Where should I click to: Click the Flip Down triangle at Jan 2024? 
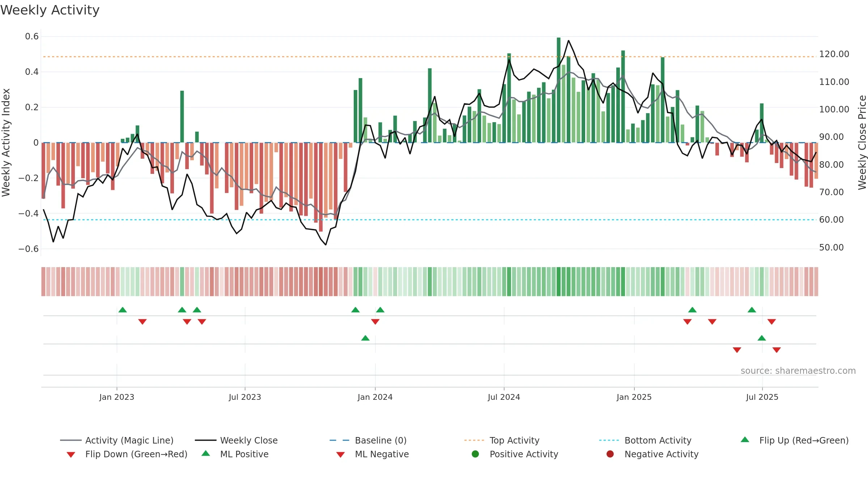tap(375, 322)
